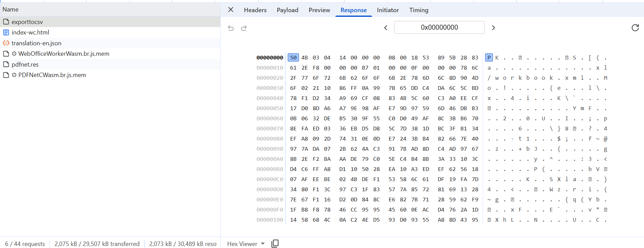Select the translation-en.json request
The image size is (644, 248).
point(36,43)
